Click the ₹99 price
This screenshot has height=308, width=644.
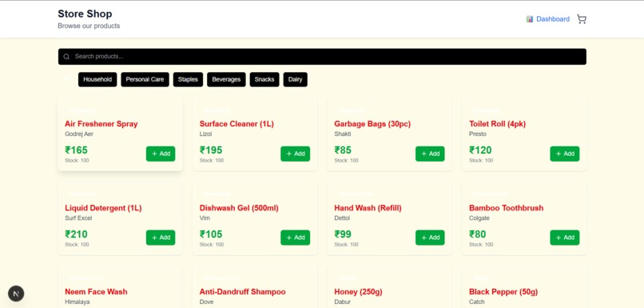[343, 234]
